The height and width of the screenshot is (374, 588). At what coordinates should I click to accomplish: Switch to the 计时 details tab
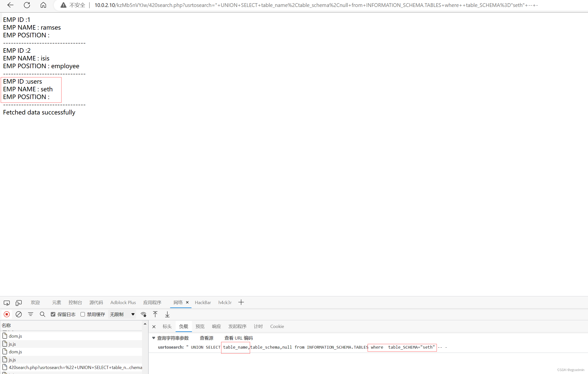pos(258,326)
